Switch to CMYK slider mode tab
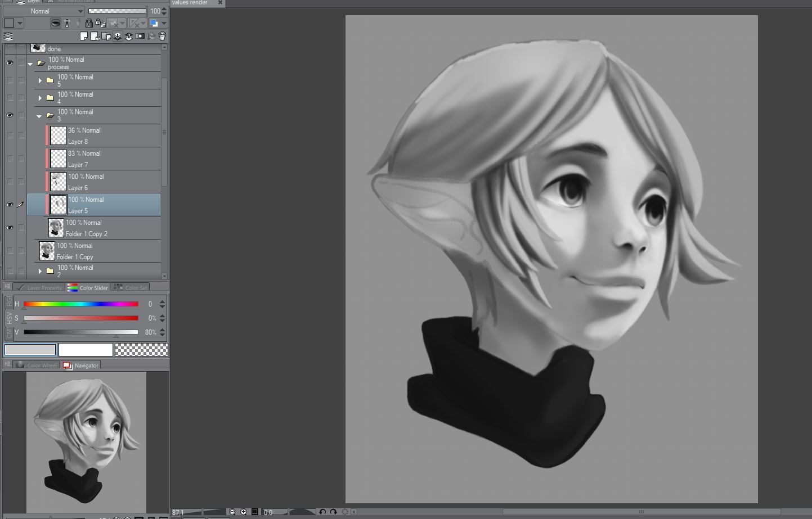Viewport: 812px width, 519px height. 9,333
